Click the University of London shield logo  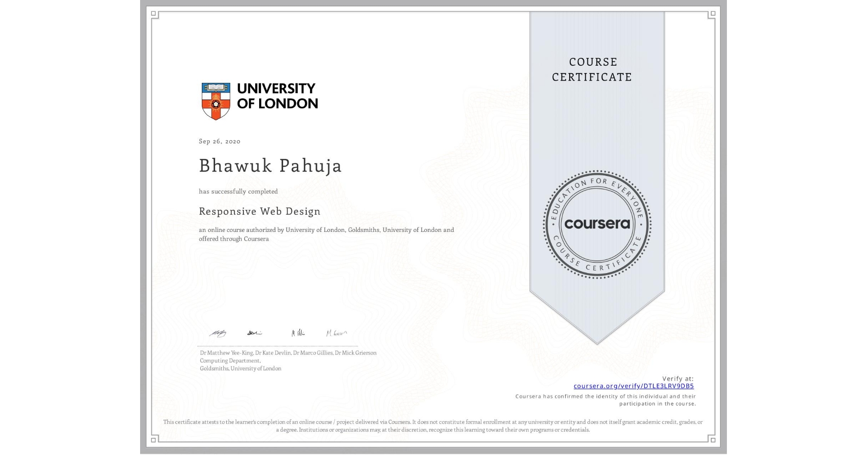point(215,100)
